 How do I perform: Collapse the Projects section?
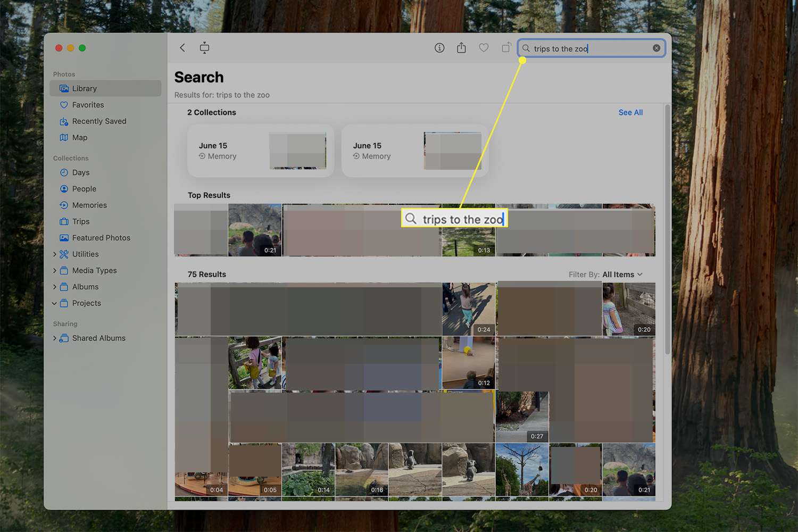(54, 303)
